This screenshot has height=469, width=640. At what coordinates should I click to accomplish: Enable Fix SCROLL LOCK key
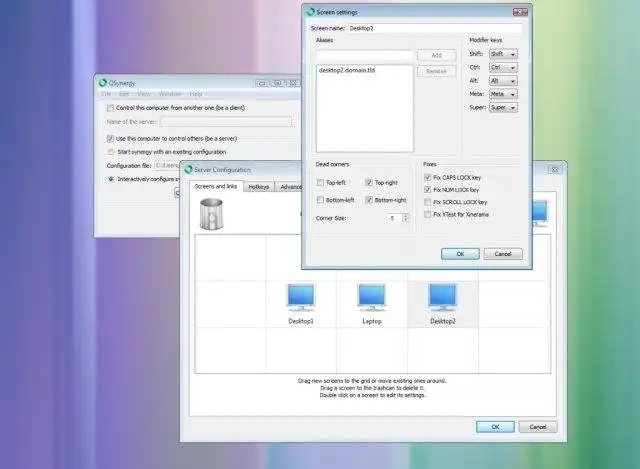coord(427,202)
